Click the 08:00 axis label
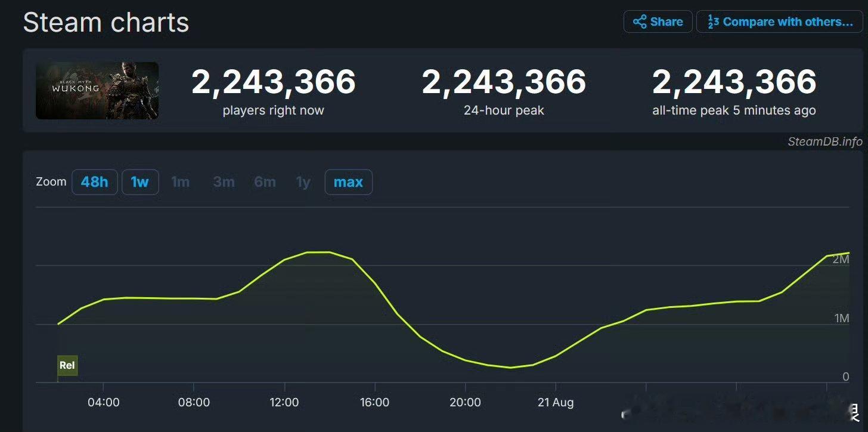Image resolution: width=868 pixels, height=432 pixels. pyautogui.click(x=194, y=402)
